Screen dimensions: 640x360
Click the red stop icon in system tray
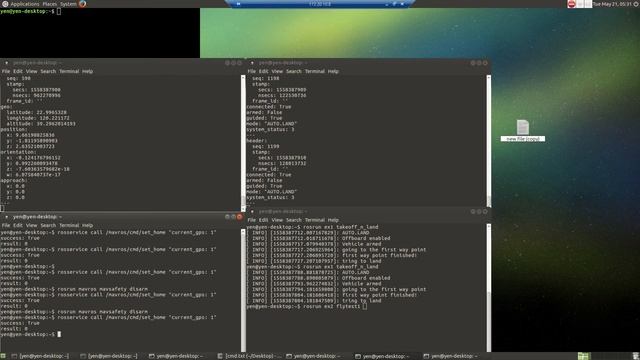[571, 4]
